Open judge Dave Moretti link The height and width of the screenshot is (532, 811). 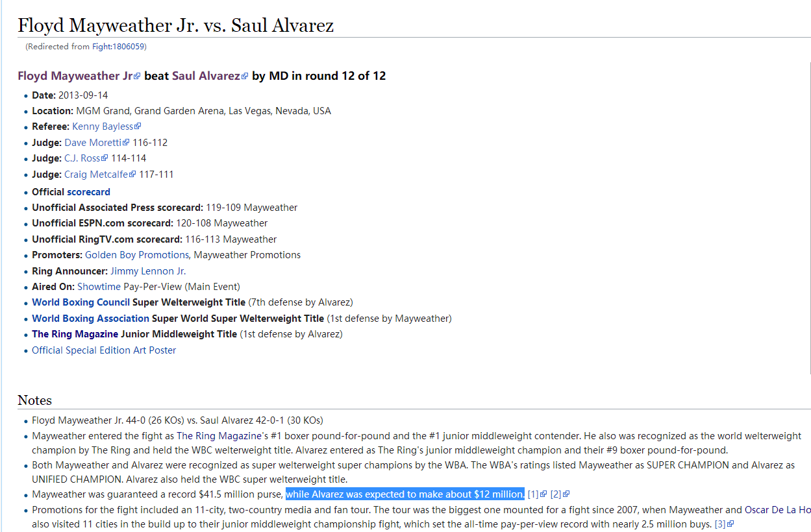point(93,143)
